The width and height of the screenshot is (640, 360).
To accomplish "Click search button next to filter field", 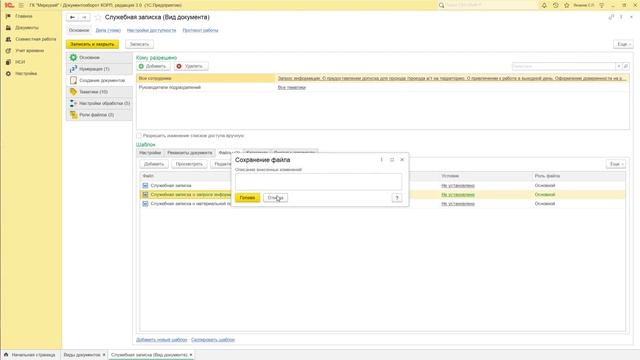I will point(626,66).
